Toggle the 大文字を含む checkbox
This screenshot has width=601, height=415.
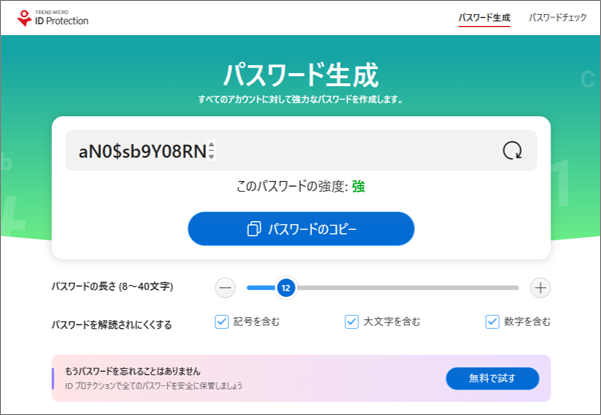[351, 321]
